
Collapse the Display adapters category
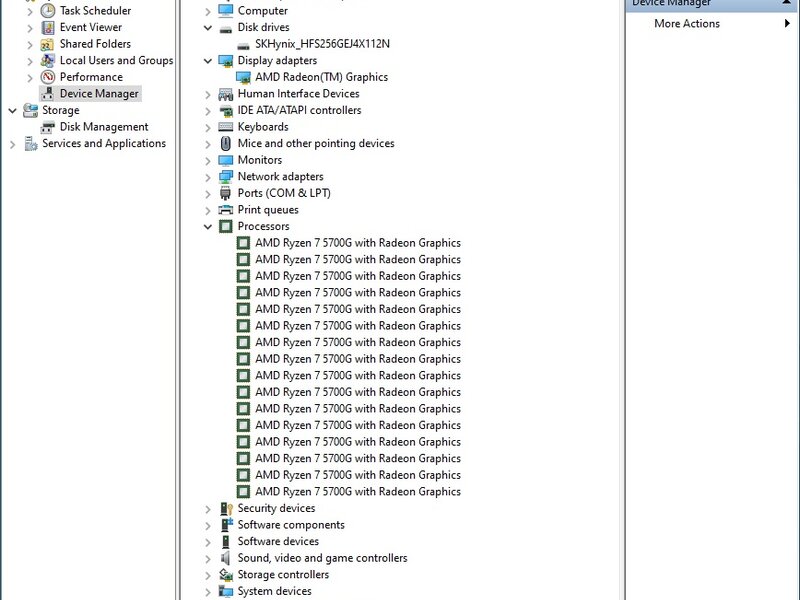tap(208, 61)
